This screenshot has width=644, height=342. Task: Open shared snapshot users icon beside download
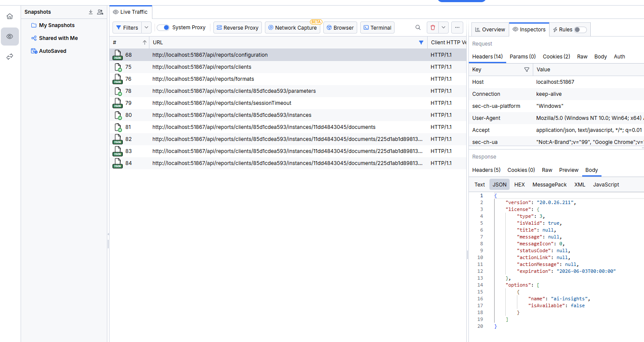point(100,12)
